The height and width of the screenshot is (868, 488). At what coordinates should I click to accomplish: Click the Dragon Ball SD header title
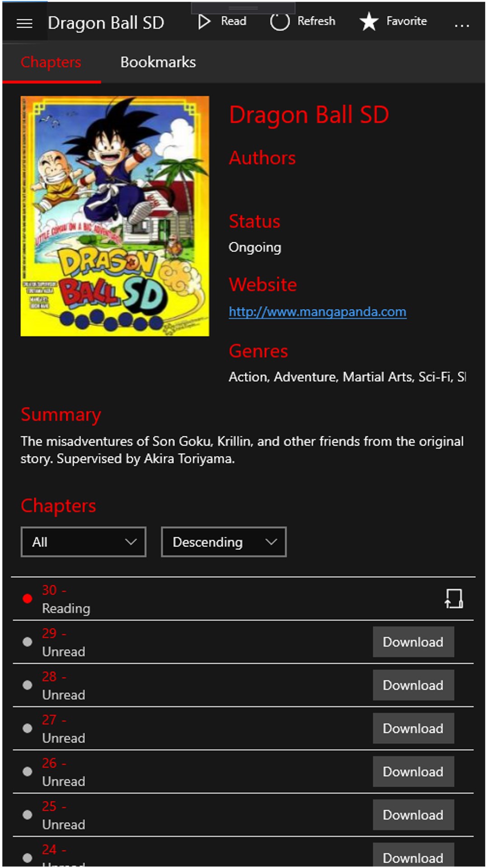[x=106, y=23]
